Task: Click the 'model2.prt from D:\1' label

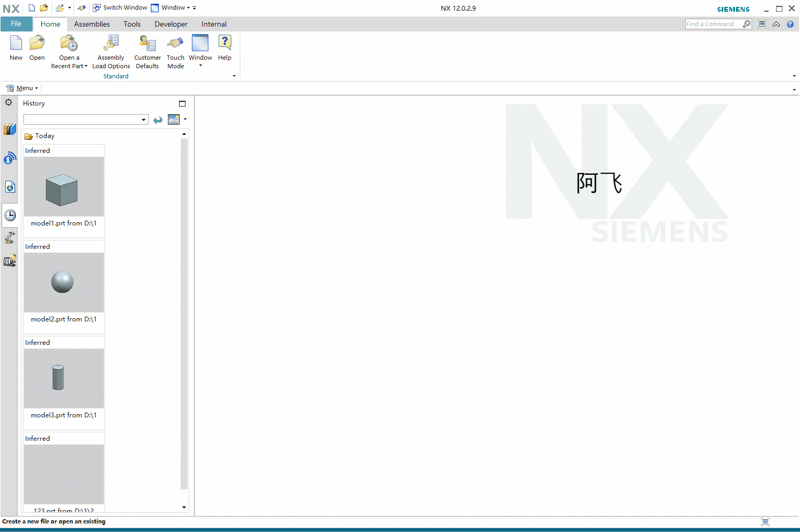Action: 63,319
